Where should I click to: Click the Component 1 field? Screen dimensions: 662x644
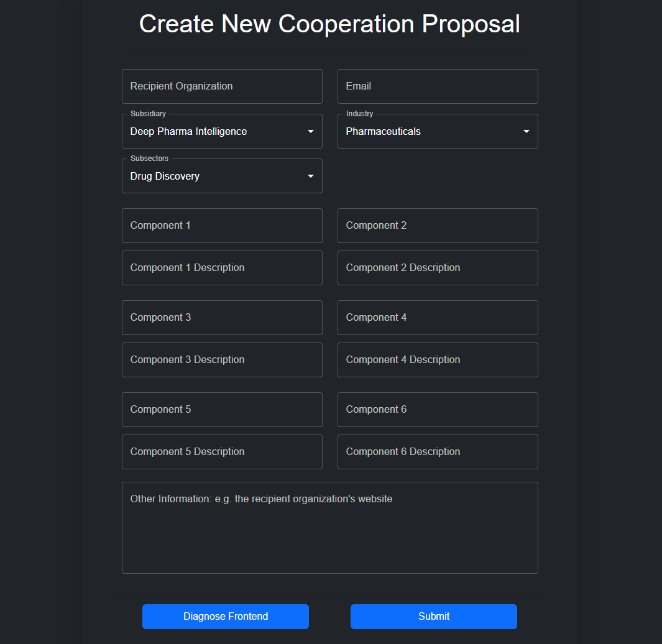[222, 226]
